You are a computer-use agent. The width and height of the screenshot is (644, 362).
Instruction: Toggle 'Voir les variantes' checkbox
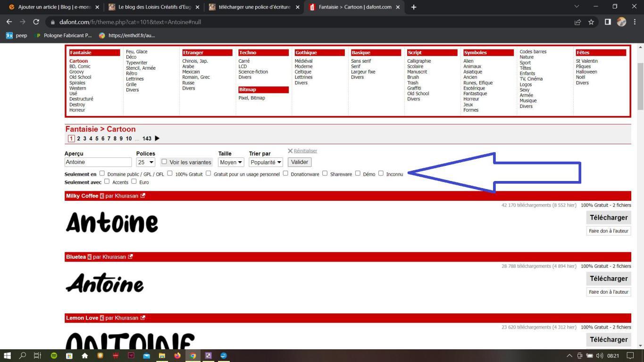pyautogui.click(x=164, y=162)
